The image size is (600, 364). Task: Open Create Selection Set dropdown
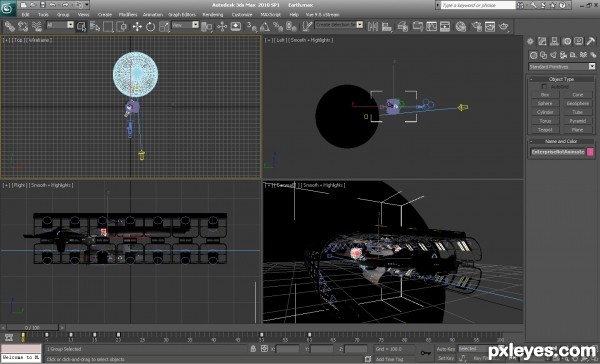click(x=339, y=24)
